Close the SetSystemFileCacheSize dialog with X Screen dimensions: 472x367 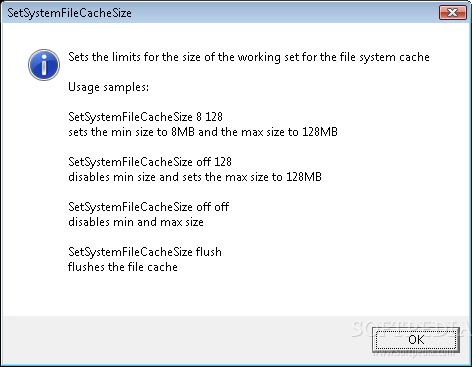(x=452, y=13)
